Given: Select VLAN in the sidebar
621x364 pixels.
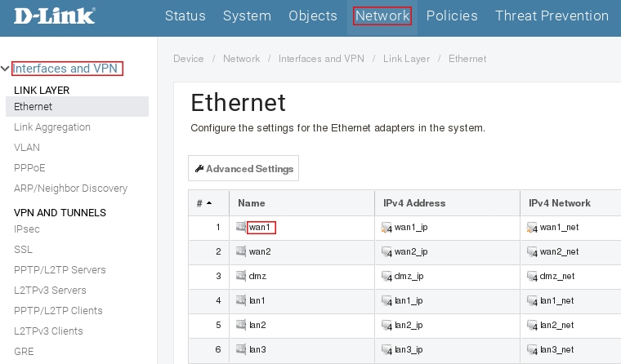Looking at the screenshot, I should click(27, 148).
